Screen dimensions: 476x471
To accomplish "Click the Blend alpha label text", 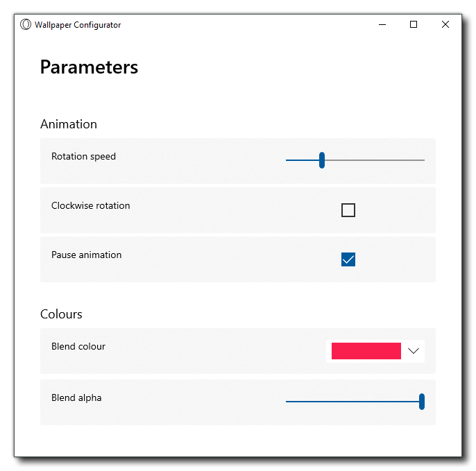I will tap(76, 398).
